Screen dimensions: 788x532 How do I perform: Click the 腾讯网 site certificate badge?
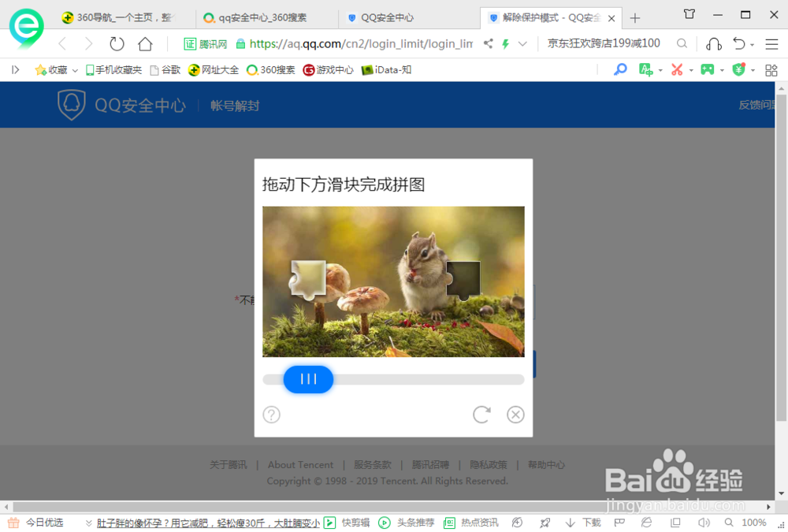coord(205,44)
